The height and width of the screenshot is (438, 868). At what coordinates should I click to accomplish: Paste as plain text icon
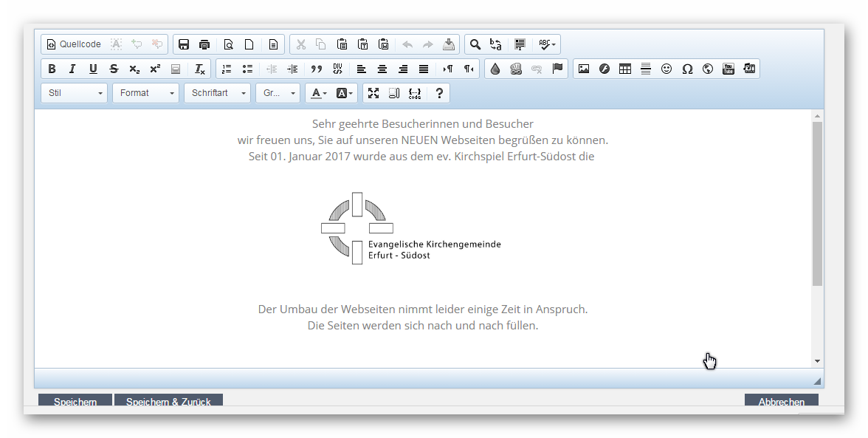click(x=362, y=44)
